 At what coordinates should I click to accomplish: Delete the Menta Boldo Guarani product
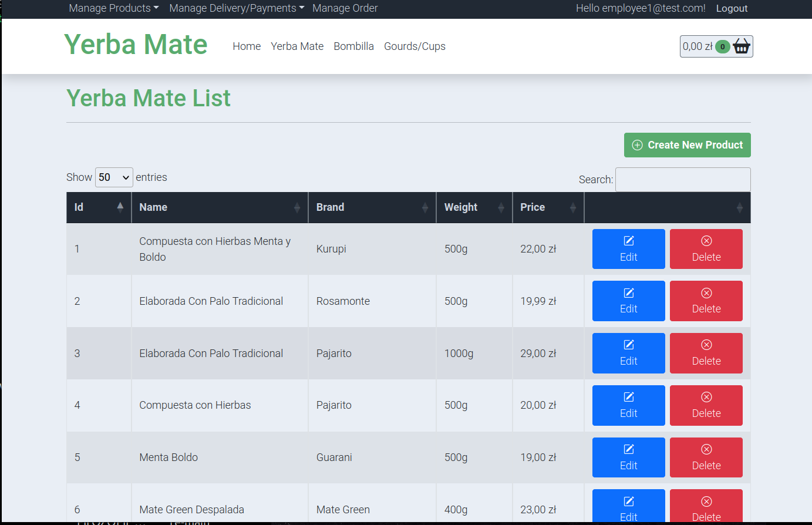coord(706,457)
